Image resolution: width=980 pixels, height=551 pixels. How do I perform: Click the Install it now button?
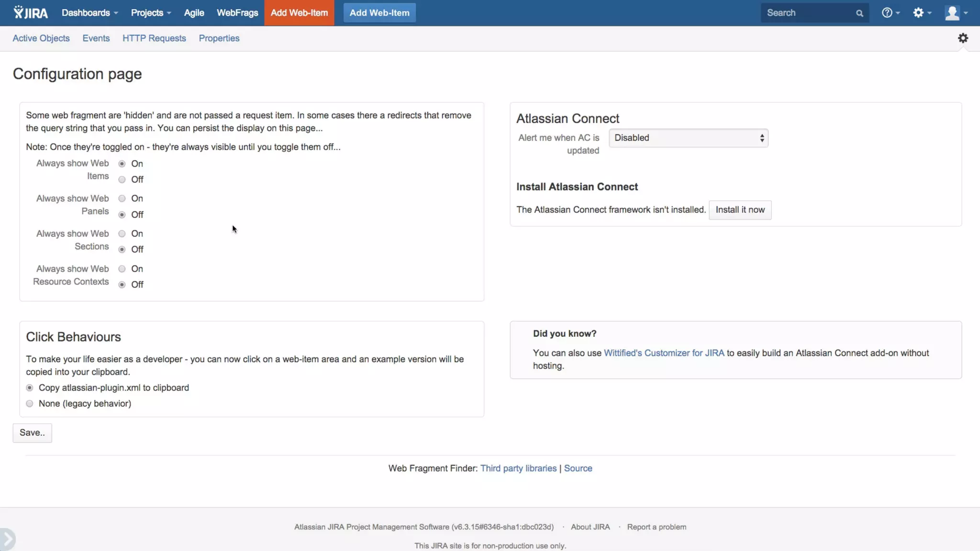coord(740,210)
